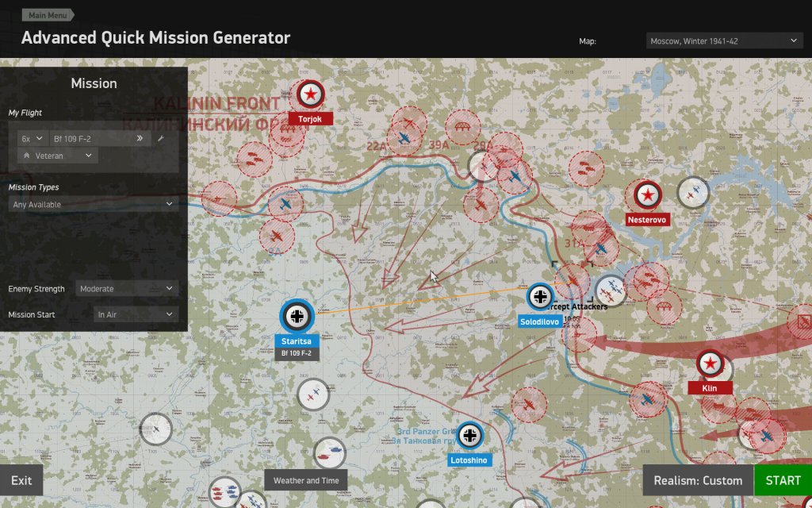Click the Solodilovo airfield cross icon

(540, 297)
